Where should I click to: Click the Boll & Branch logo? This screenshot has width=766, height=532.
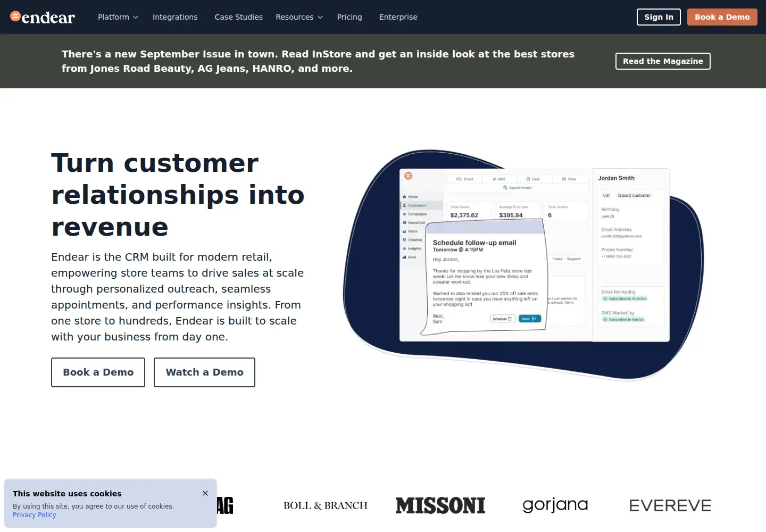tap(326, 505)
